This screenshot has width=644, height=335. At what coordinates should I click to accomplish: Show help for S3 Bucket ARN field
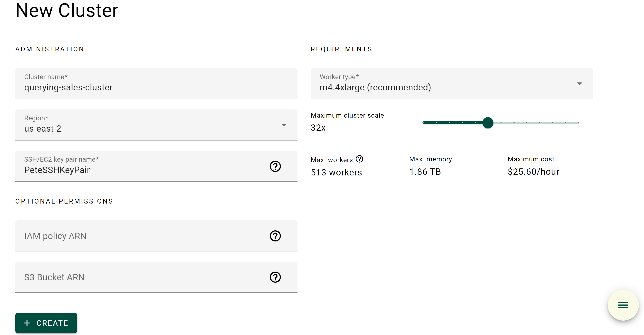coord(275,277)
